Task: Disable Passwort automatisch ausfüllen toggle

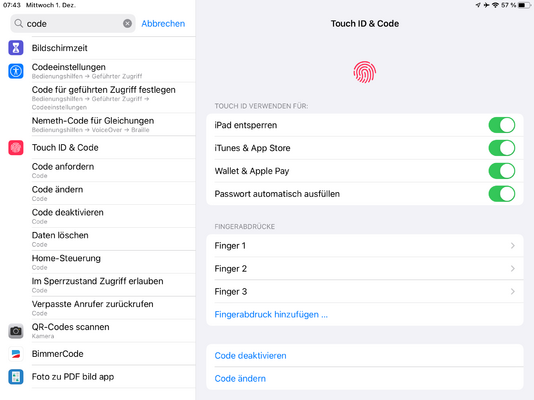Action: pos(502,194)
